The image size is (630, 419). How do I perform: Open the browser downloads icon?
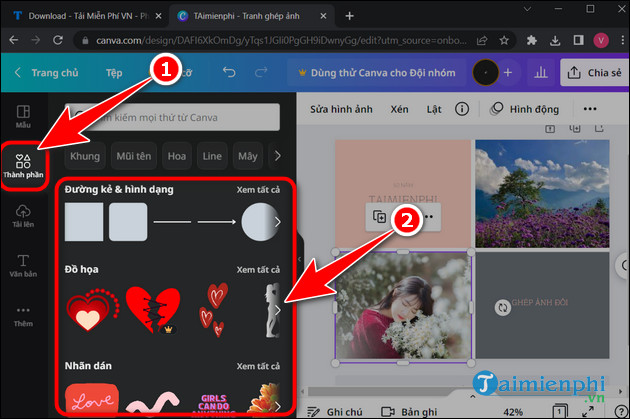click(x=555, y=40)
